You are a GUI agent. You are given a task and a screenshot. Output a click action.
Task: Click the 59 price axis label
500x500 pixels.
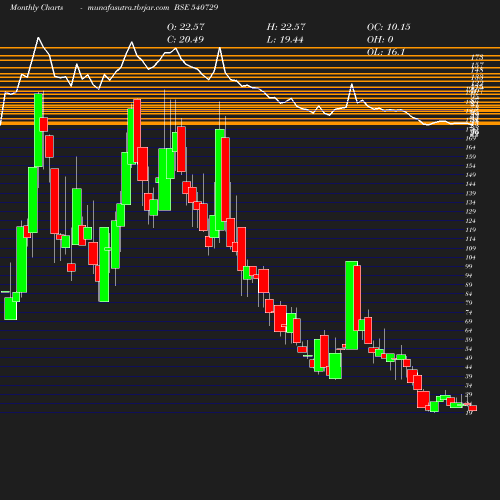pos(469,340)
